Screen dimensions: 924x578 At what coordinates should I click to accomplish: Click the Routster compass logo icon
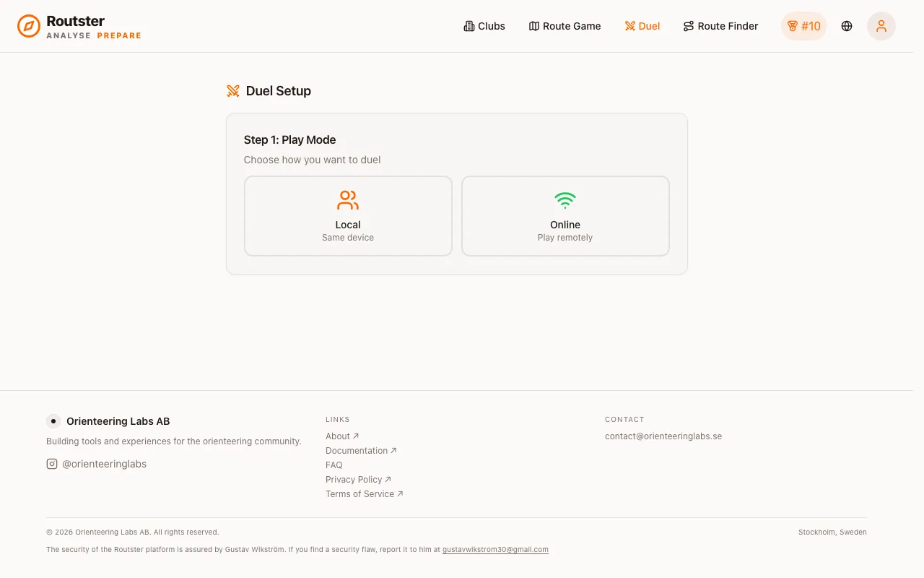[x=29, y=26]
